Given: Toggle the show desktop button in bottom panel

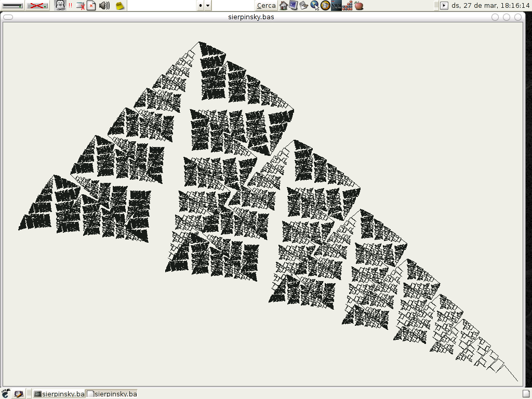Looking at the screenshot, I should (19, 394).
